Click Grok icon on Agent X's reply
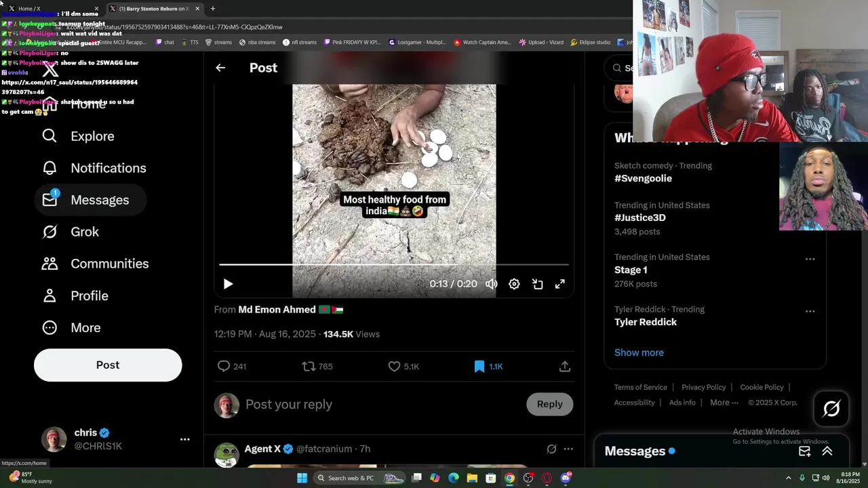The width and height of the screenshot is (868, 488). pyautogui.click(x=551, y=449)
